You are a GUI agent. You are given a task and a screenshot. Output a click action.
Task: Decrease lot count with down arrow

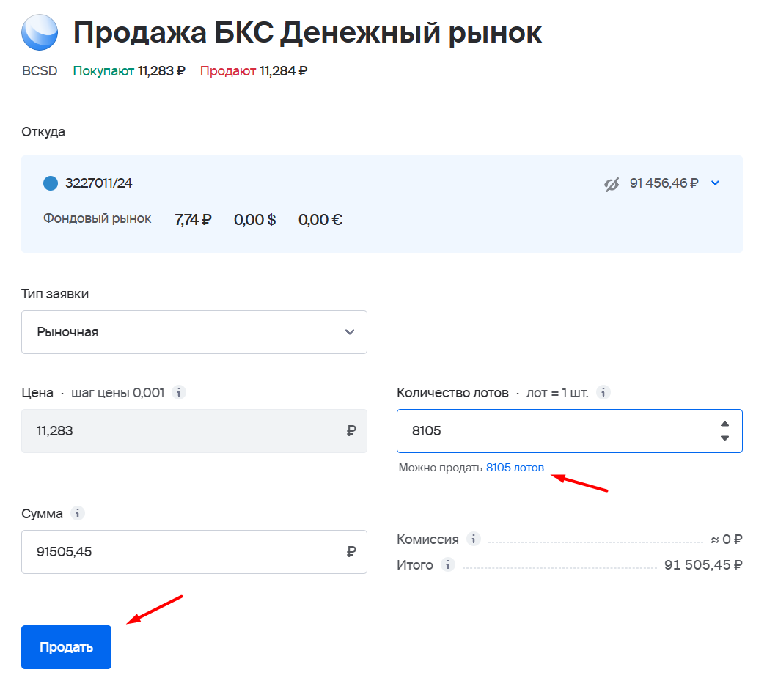click(725, 438)
